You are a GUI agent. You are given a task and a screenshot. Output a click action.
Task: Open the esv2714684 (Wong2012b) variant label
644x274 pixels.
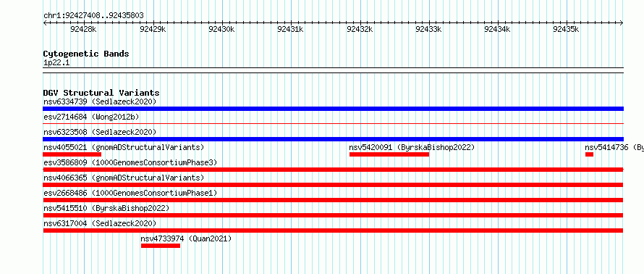click(91, 117)
